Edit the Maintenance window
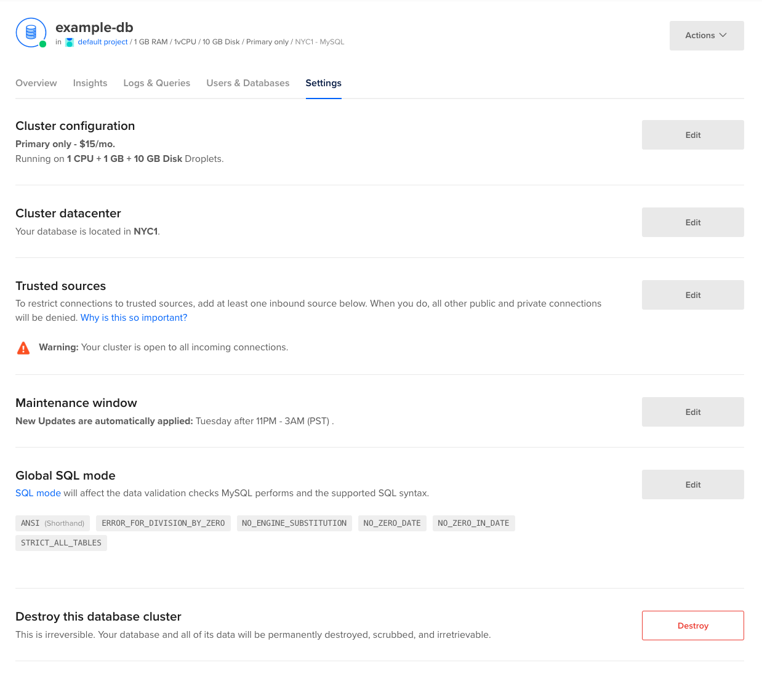762x700 pixels. [x=692, y=412]
